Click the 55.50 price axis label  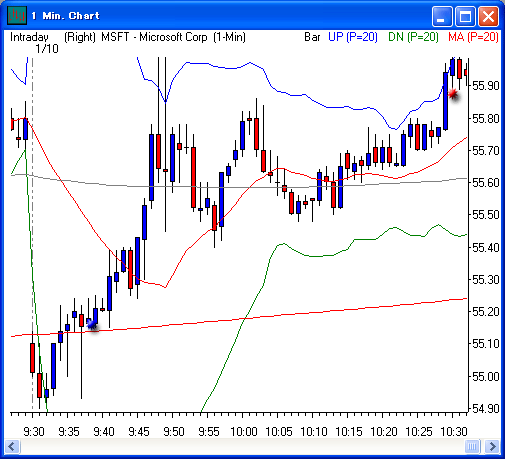pos(486,215)
